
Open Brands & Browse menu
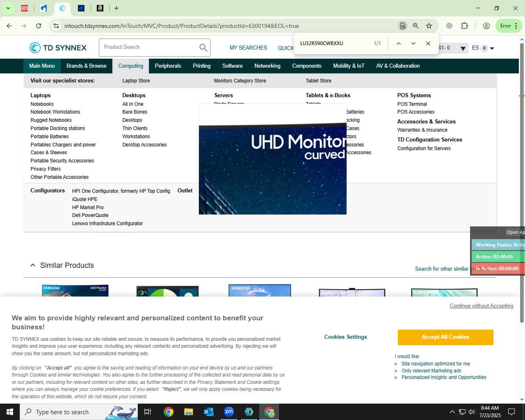click(x=86, y=66)
